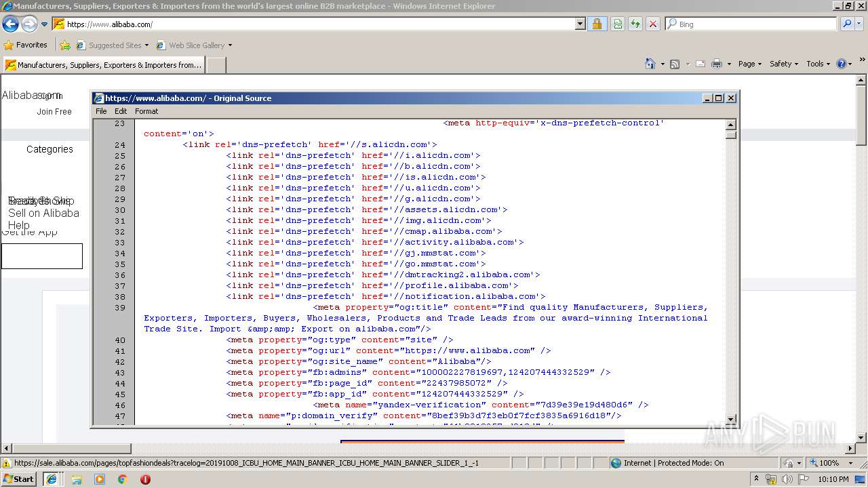
Task: Open Format menu in Original Source window
Action: (x=146, y=111)
